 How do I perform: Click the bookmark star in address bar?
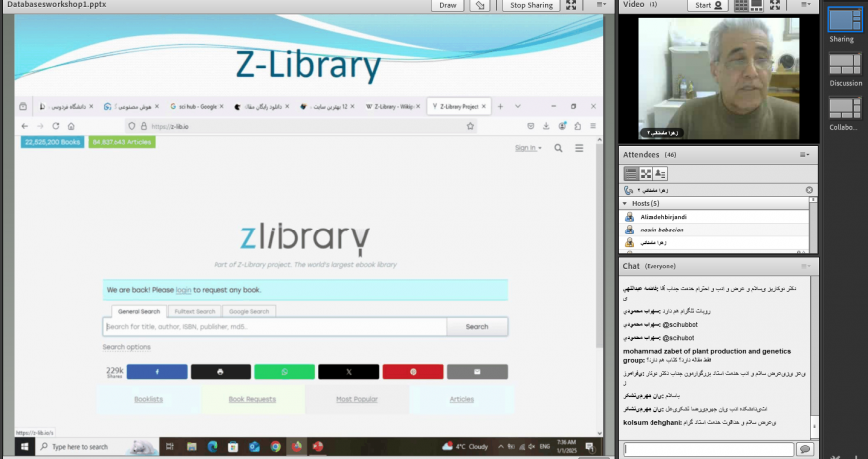tap(470, 127)
